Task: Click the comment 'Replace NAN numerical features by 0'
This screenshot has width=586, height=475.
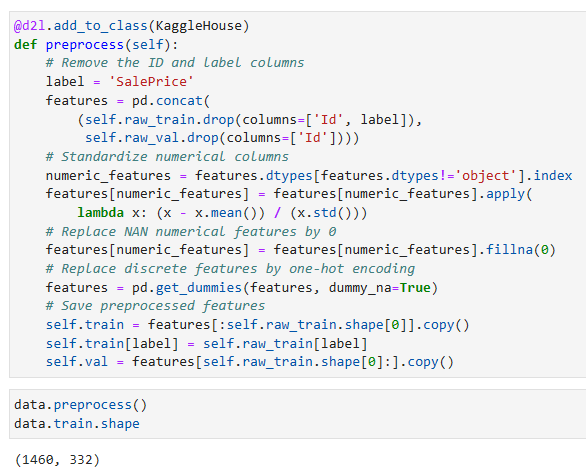Action: (x=191, y=231)
